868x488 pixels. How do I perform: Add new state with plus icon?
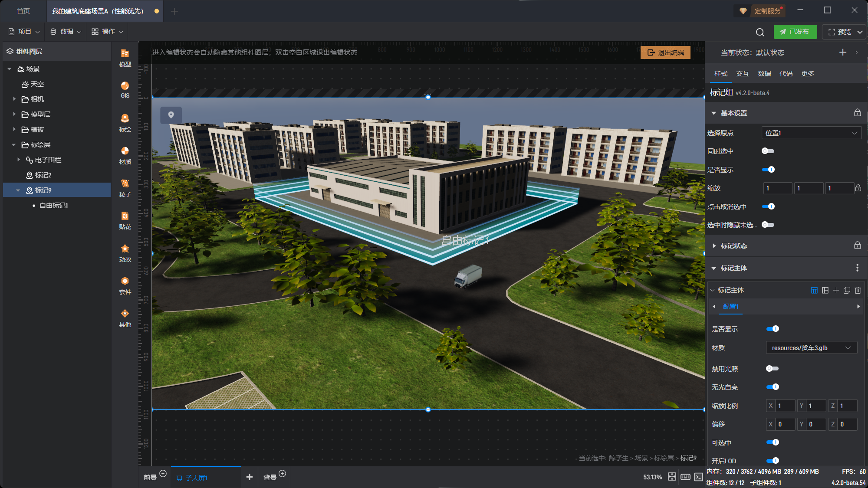pyautogui.click(x=842, y=52)
